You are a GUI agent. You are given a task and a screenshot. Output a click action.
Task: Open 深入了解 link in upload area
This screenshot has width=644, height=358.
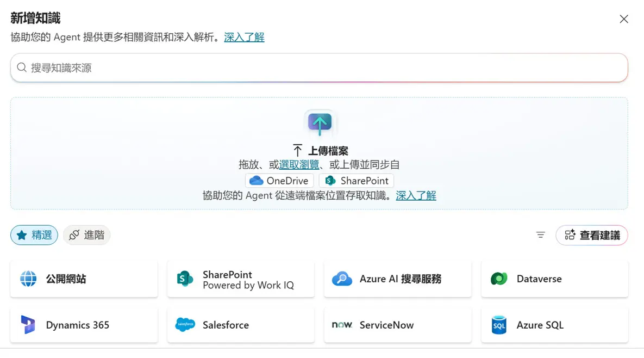click(x=416, y=196)
